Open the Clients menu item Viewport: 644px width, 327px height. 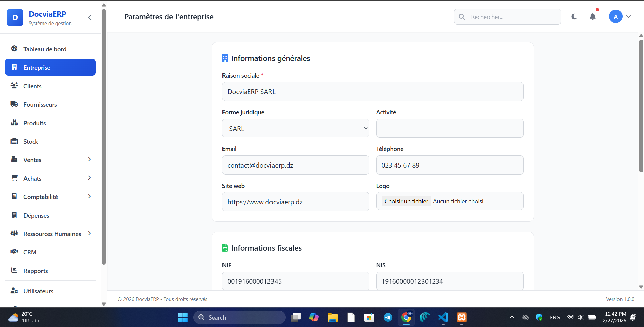tap(33, 86)
